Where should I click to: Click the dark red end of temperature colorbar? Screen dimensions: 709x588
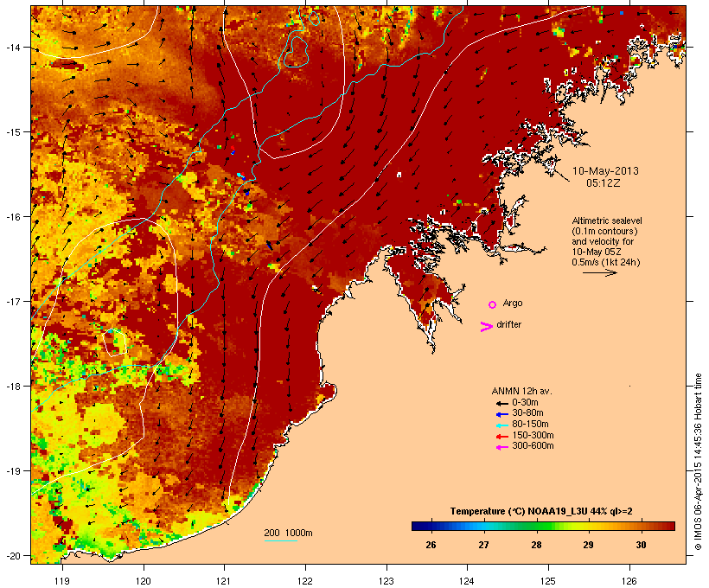pos(668,526)
